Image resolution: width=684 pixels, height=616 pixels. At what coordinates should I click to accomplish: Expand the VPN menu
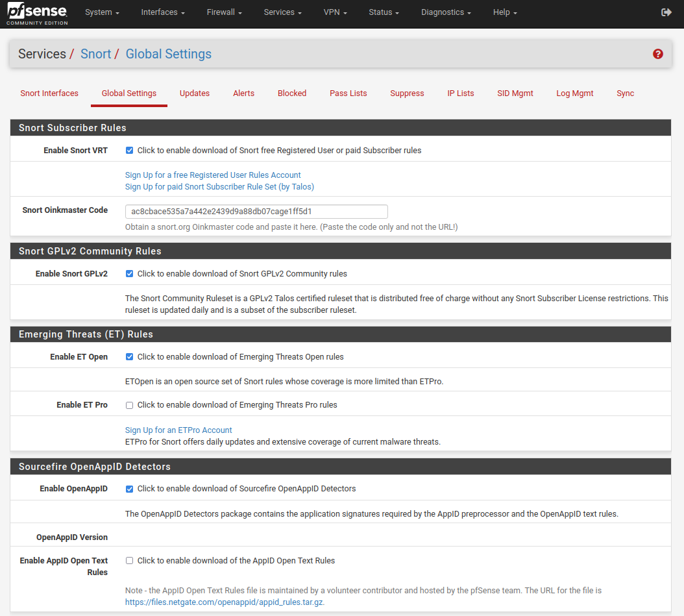click(x=334, y=12)
